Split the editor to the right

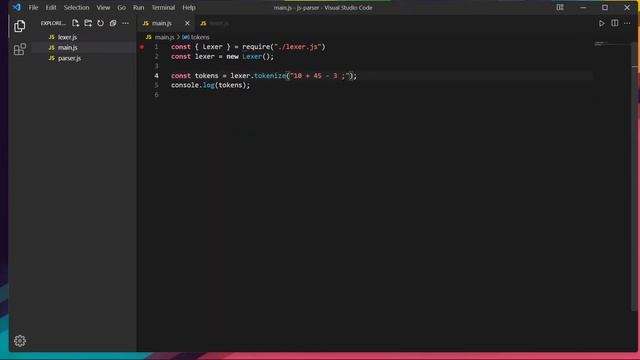(615, 23)
